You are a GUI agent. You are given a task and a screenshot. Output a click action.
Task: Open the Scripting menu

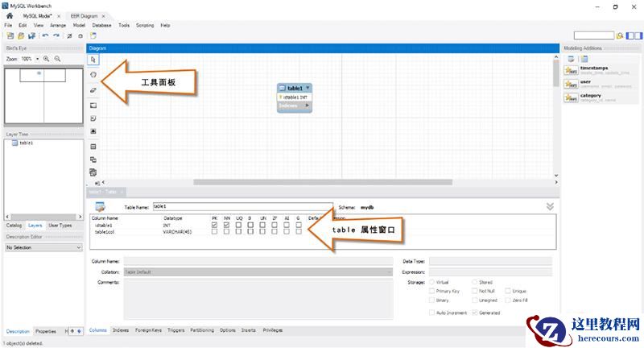click(x=145, y=26)
